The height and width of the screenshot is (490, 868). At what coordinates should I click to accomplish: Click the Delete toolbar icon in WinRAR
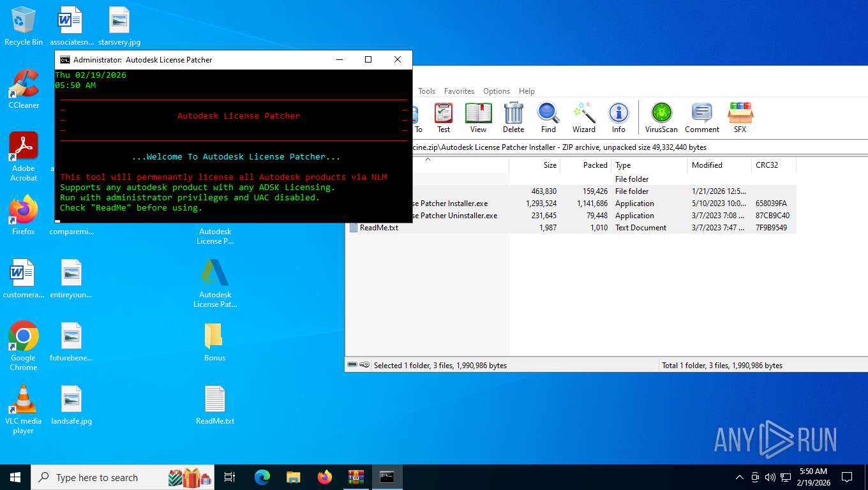tap(513, 118)
